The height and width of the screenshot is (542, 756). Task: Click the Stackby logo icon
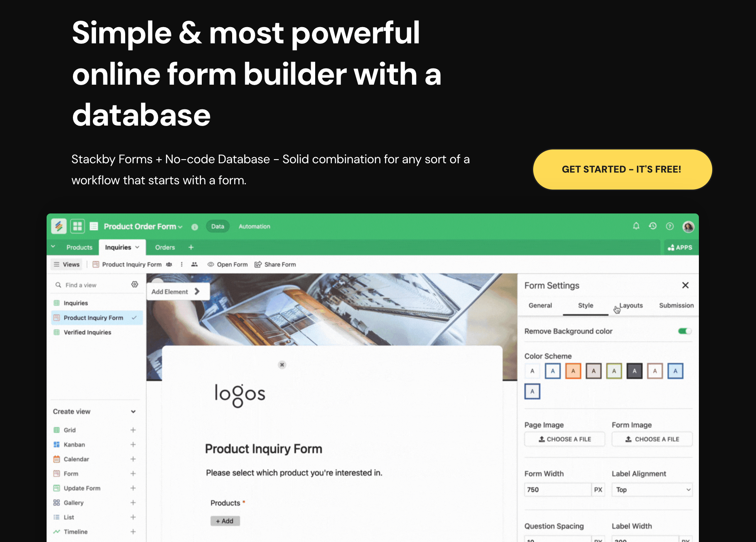[59, 226]
